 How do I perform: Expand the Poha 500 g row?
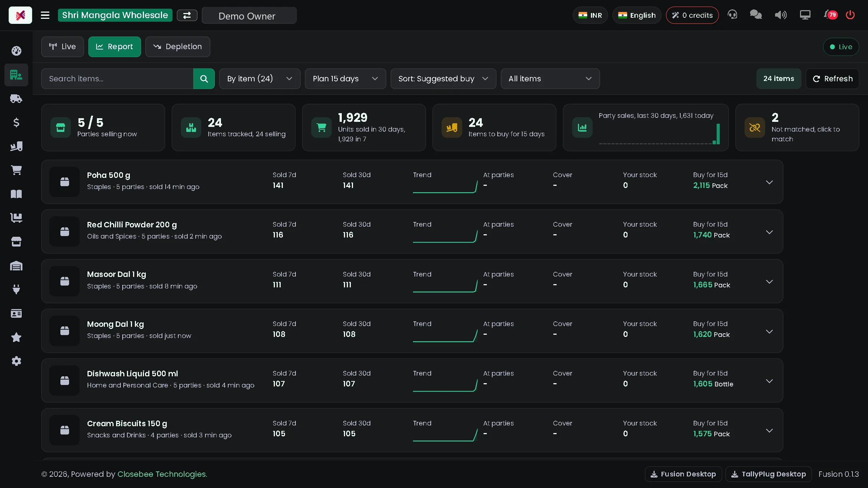(x=769, y=182)
